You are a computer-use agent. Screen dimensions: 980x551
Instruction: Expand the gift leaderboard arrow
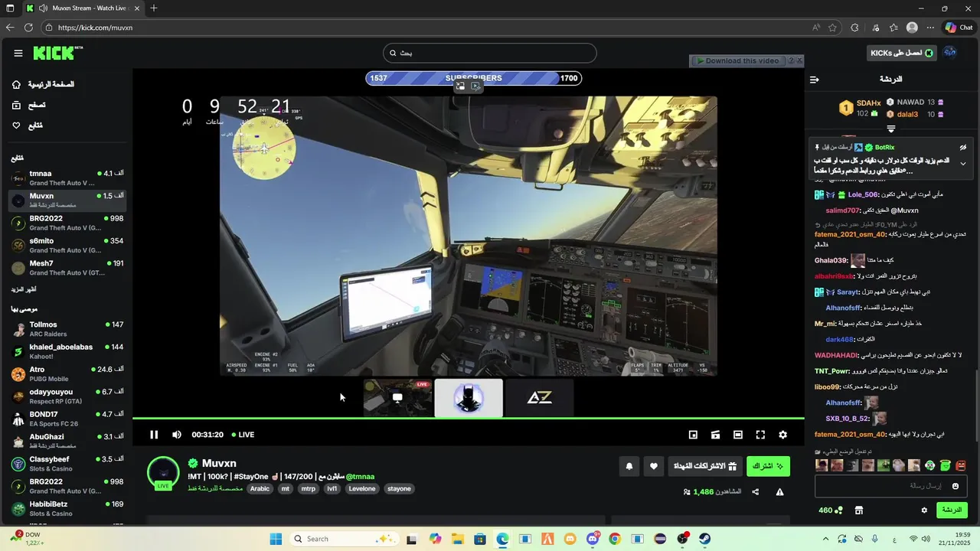point(890,129)
